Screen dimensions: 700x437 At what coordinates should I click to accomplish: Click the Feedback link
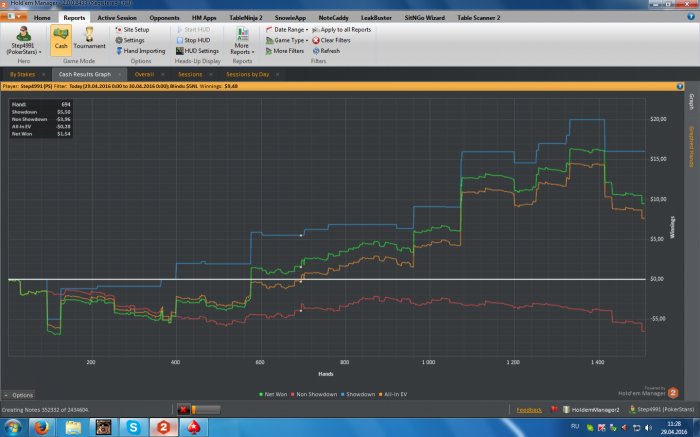pos(528,410)
